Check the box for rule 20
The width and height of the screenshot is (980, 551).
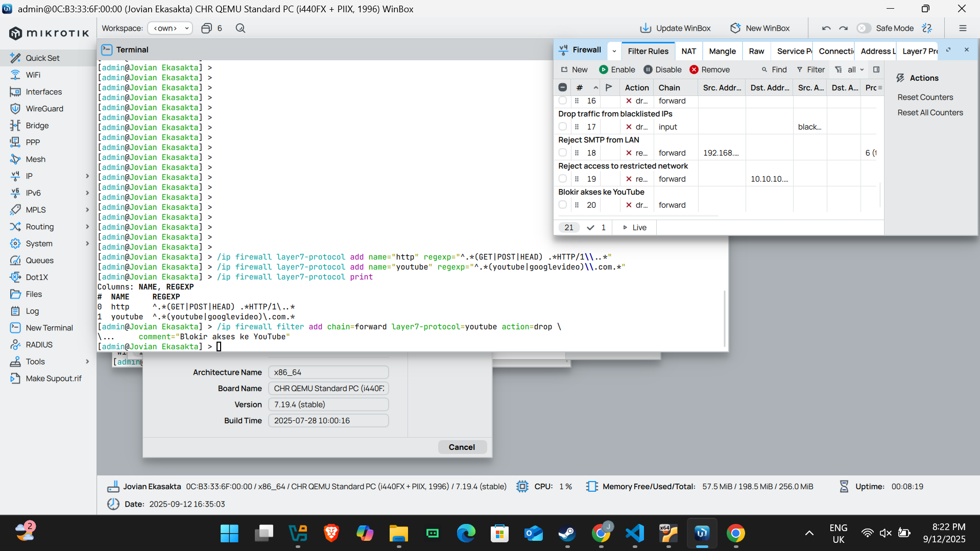tap(563, 205)
